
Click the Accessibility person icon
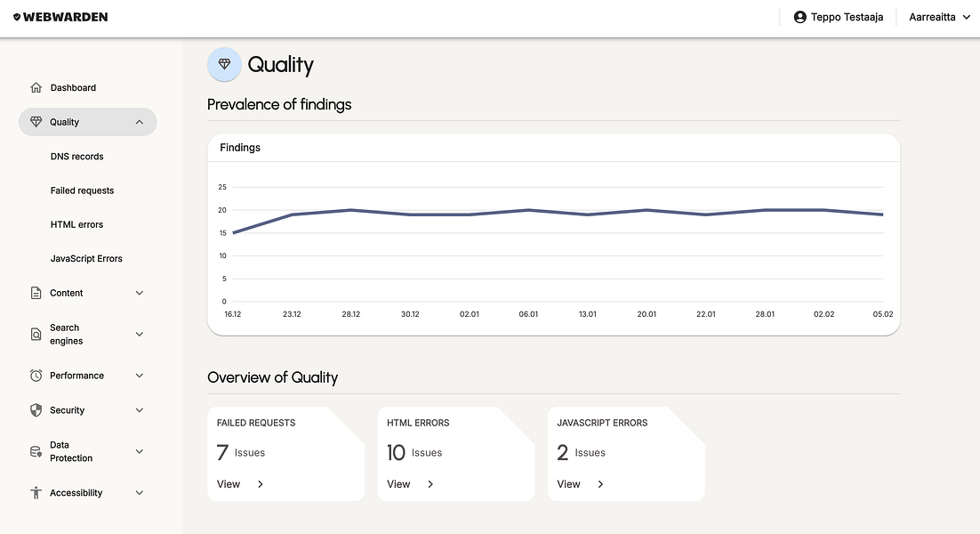point(36,493)
